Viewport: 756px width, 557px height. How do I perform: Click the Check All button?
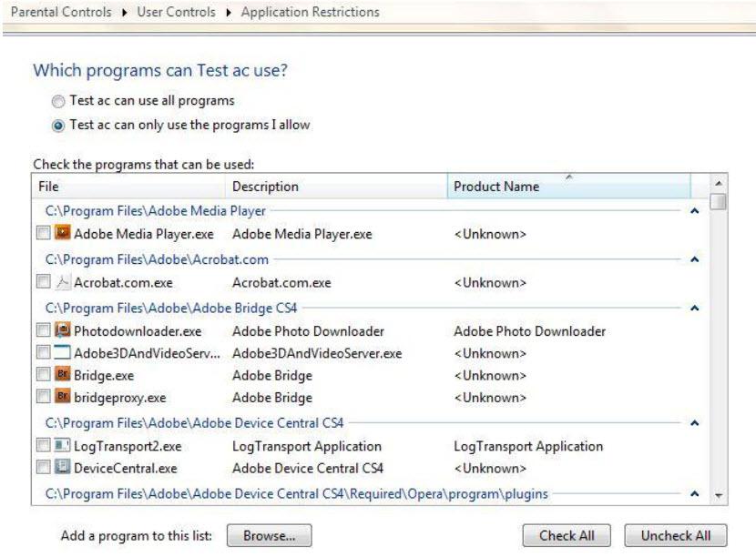pos(567,536)
